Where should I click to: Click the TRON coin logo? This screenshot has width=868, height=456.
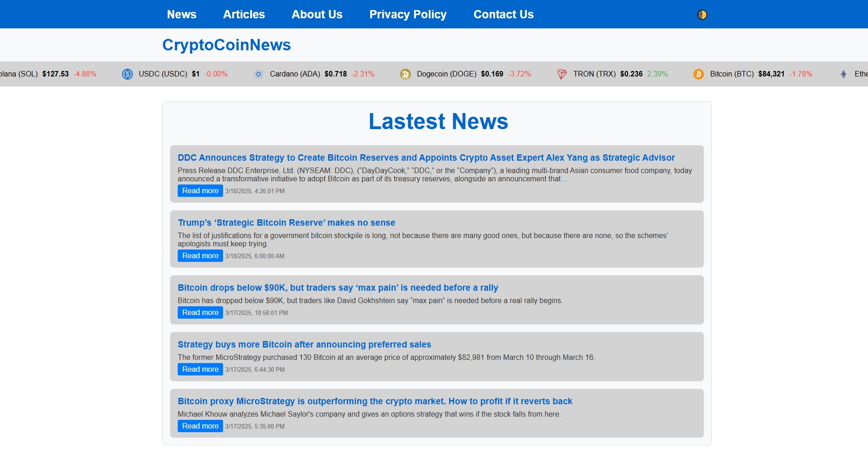click(562, 74)
